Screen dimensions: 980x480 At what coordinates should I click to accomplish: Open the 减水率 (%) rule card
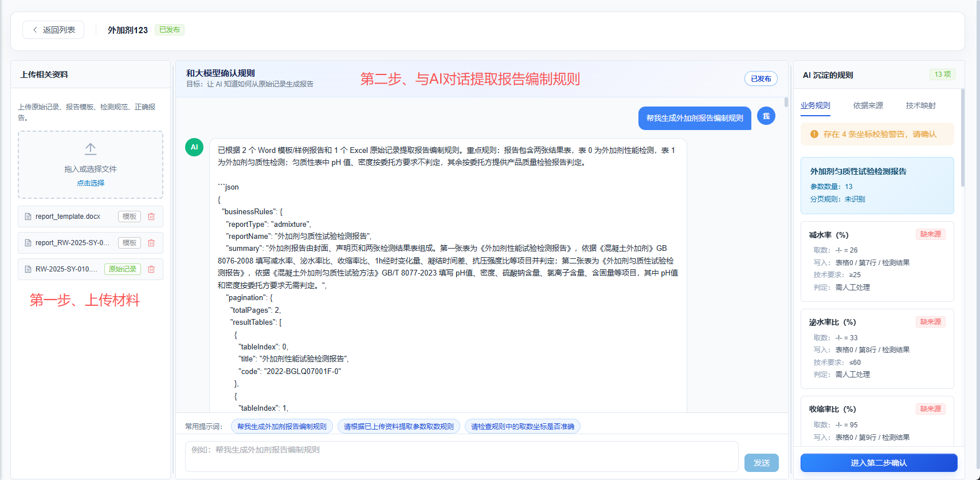click(877, 261)
